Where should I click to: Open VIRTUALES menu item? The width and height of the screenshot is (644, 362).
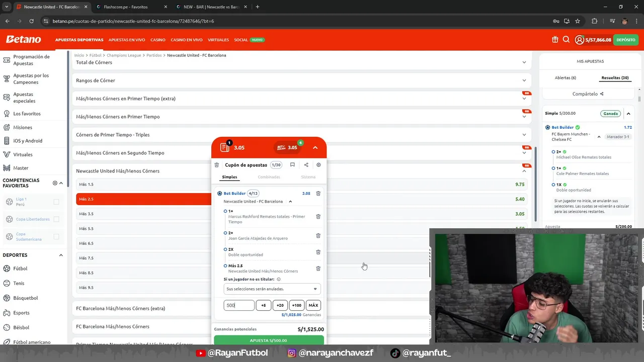pos(218,40)
